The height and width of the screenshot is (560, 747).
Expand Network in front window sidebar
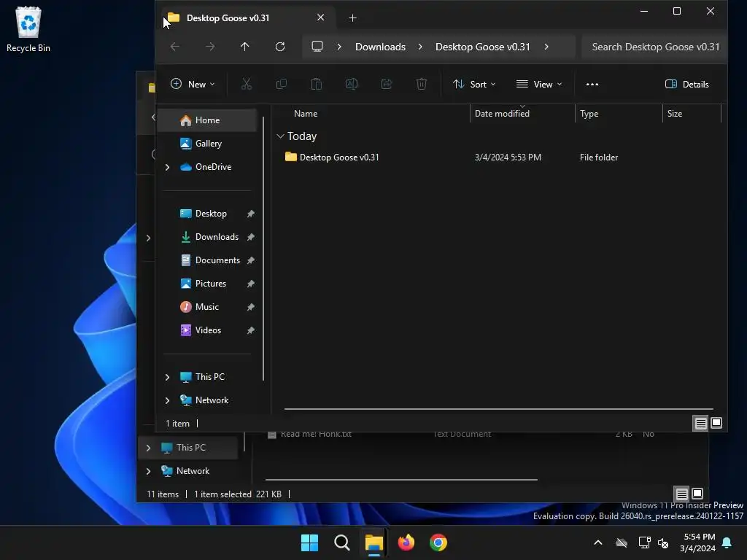pyautogui.click(x=167, y=400)
